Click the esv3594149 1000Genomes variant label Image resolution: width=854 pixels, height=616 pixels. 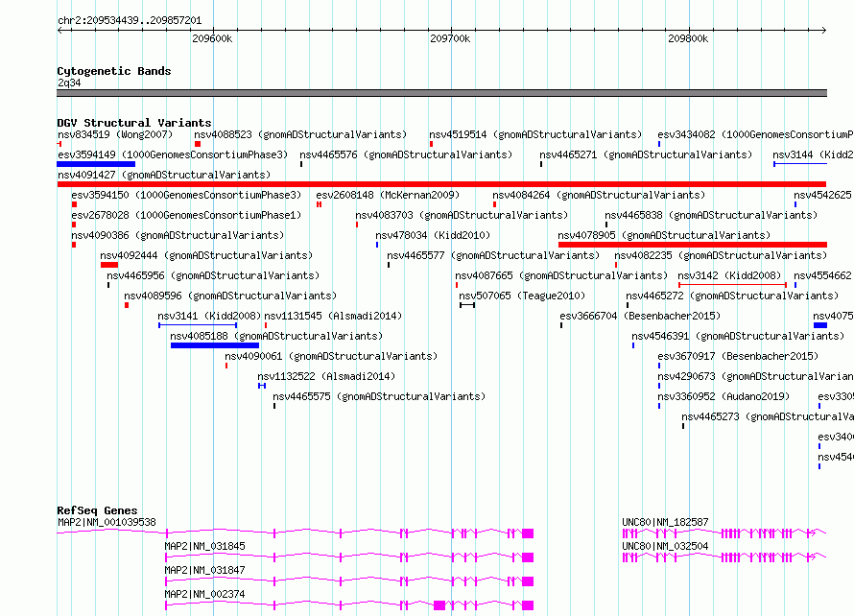[x=173, y=154]
